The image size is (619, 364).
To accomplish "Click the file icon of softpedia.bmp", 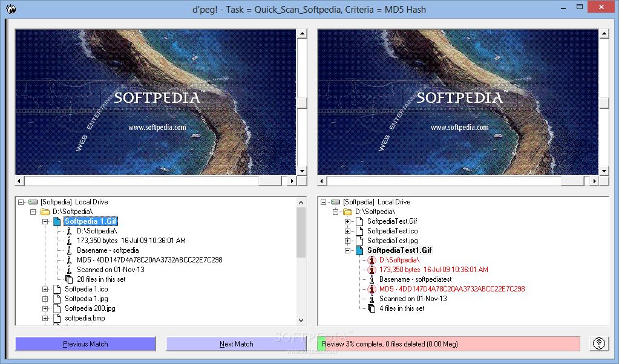I will coord(57,318).
